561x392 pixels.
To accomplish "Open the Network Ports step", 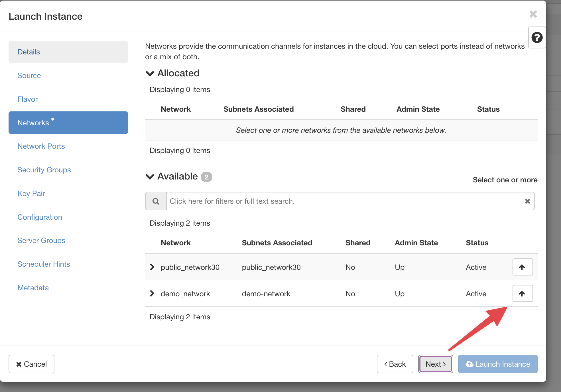I will click(41, 146).
